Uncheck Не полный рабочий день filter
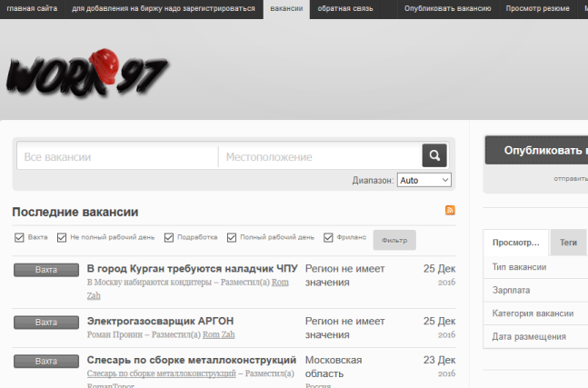588x388 pixels. coord(61,238)
